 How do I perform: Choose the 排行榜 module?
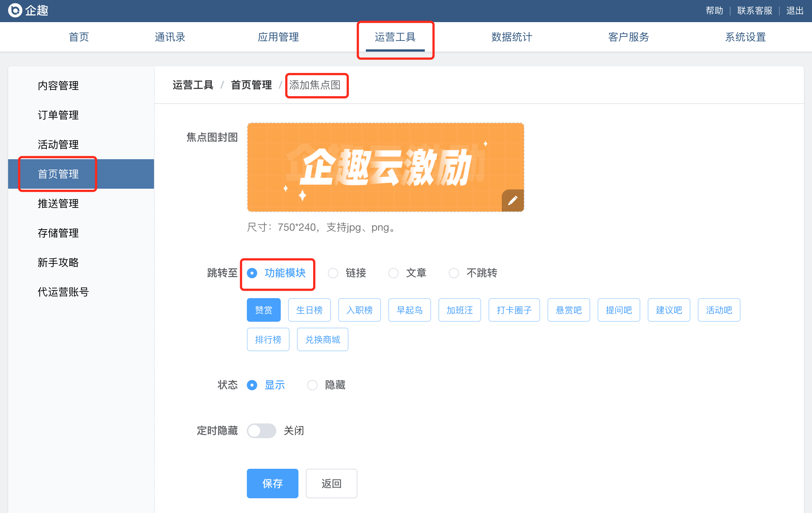click(268, 339)
